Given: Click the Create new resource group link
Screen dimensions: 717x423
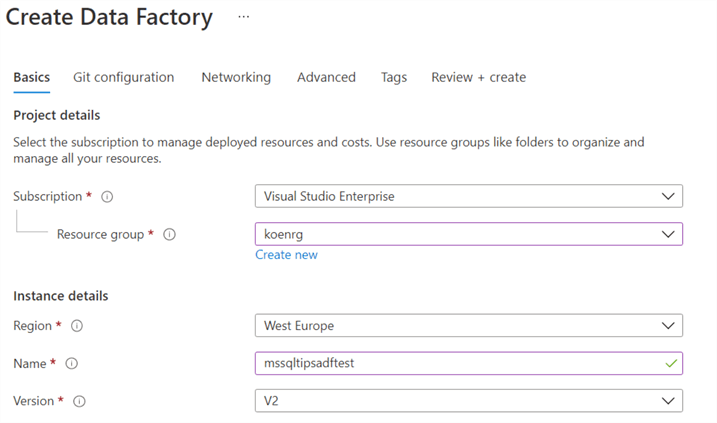Looking at the screenshot, I should (x=286, y=255).
